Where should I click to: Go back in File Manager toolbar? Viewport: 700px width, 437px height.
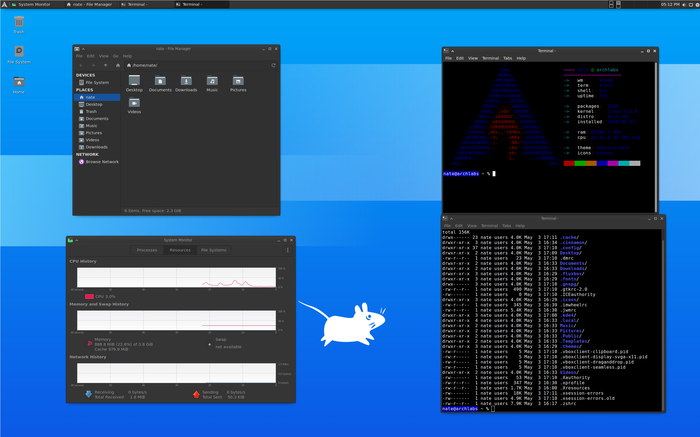click(81, 66)
